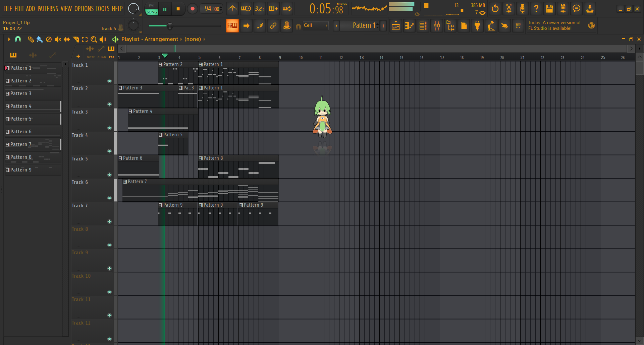The height and width of the screenshot is (345, 644).
Task: Stop playback
Action: [x=178, y=9]
